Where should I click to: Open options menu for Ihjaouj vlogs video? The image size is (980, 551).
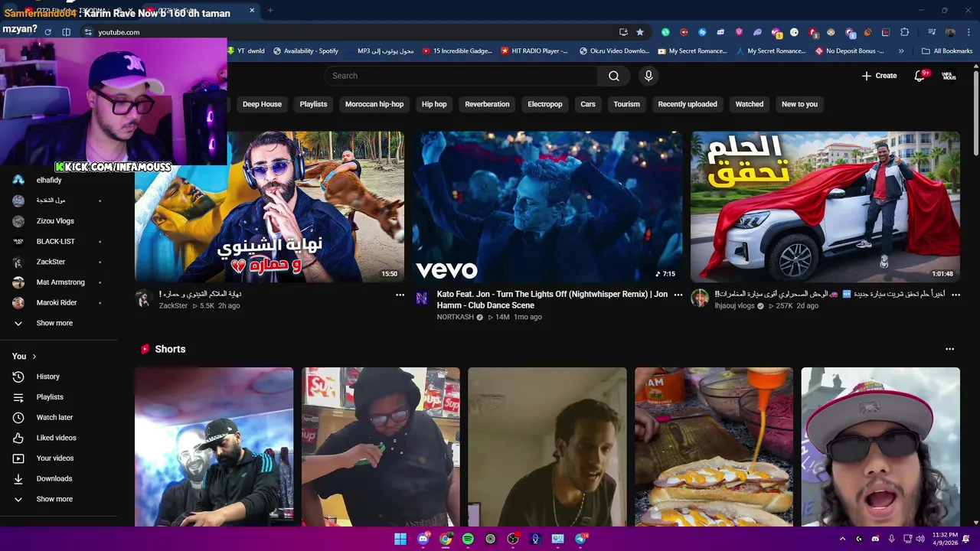(x=955, y=295)
